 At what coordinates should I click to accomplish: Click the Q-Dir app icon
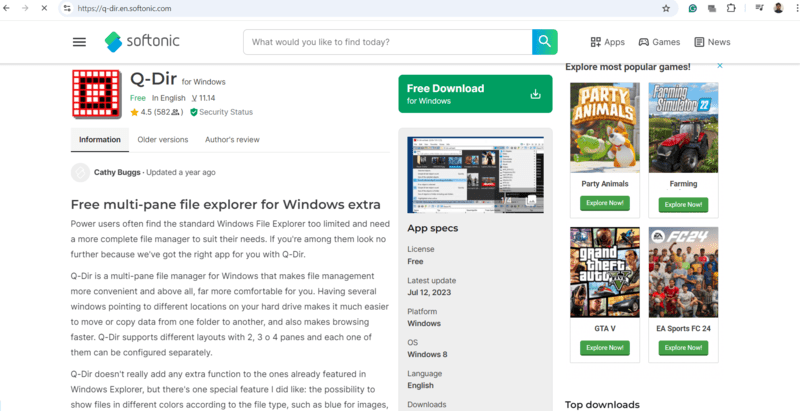pos(96,93)
